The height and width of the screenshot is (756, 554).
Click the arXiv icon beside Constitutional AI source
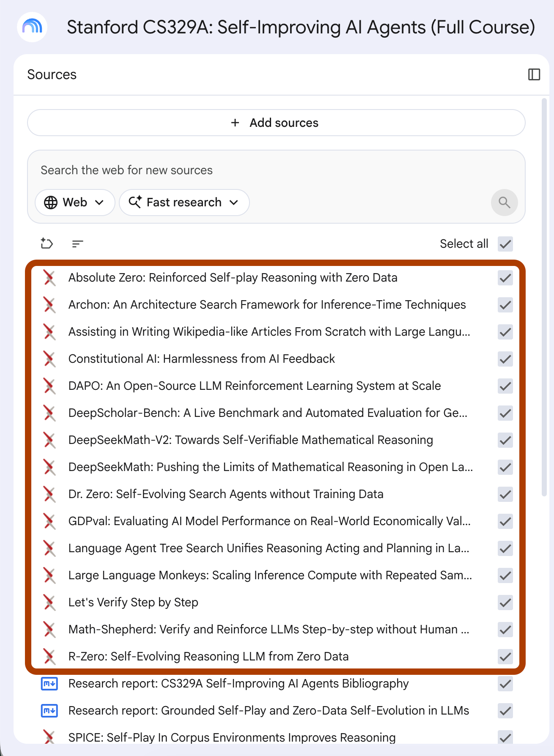pos(49,359)
